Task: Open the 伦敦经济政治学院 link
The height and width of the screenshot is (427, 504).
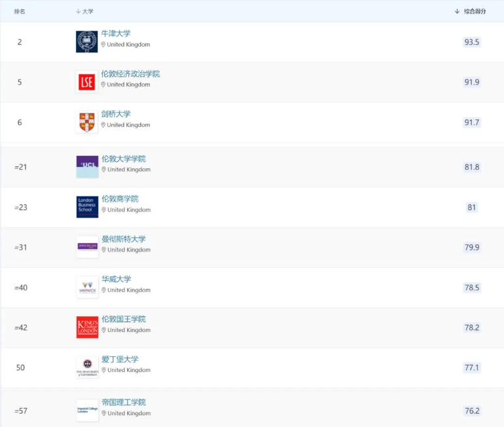Action: point(130,74)
